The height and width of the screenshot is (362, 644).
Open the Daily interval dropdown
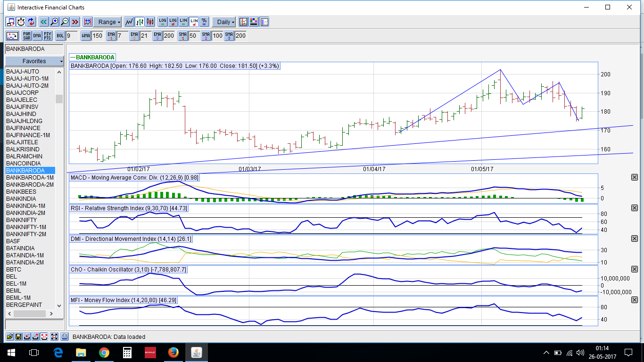click(x=224, y=22)
